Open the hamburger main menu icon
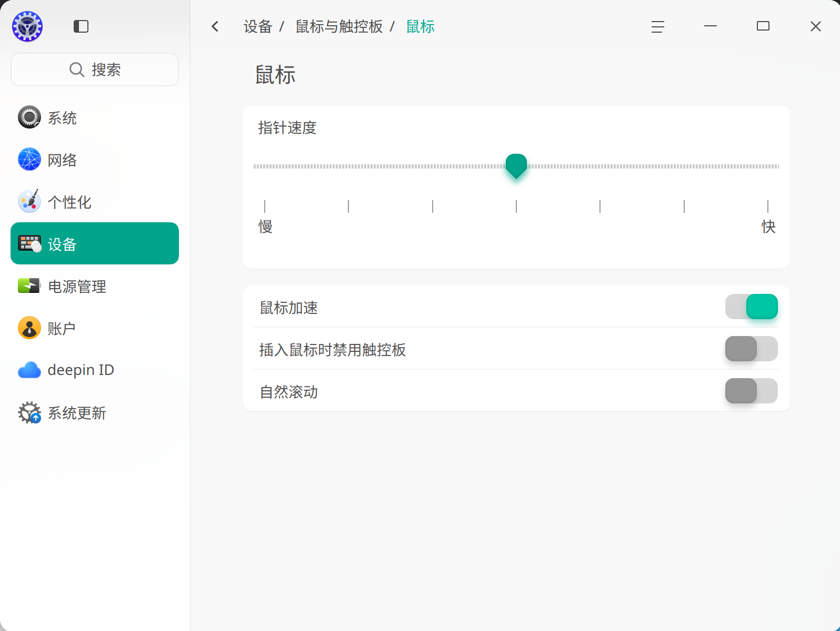 658,26
